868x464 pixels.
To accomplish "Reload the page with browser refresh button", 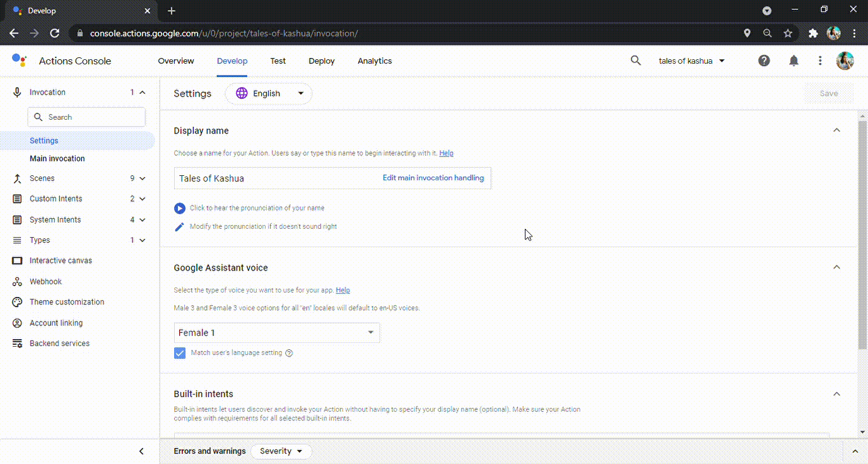I will click(55, 33).
